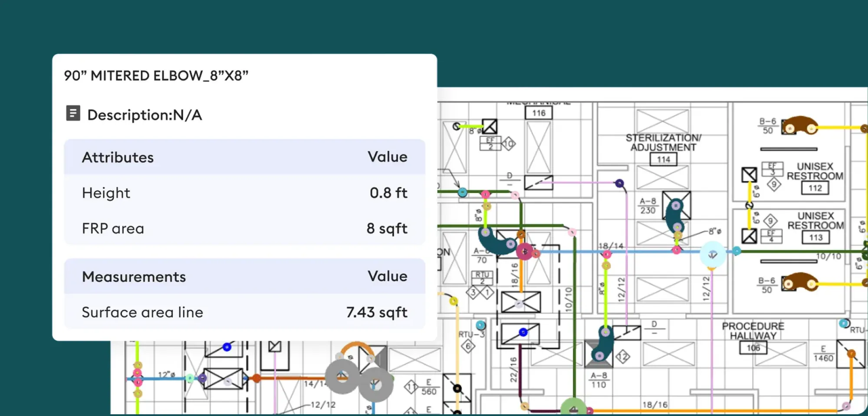Click the large light-blue circle duct node
This screenshot has width=868, height=416.
(713, 254)
